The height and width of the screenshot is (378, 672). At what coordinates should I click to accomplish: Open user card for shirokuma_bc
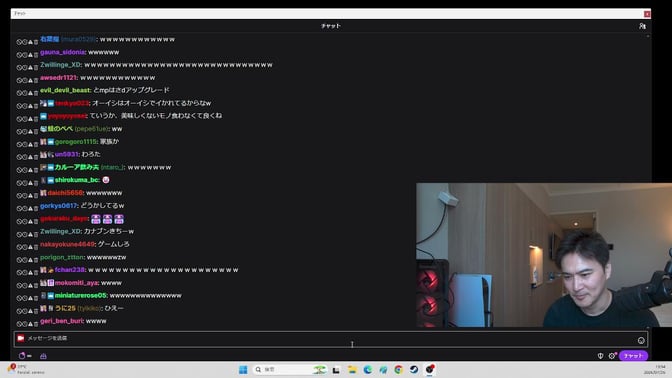pos(77,180)
